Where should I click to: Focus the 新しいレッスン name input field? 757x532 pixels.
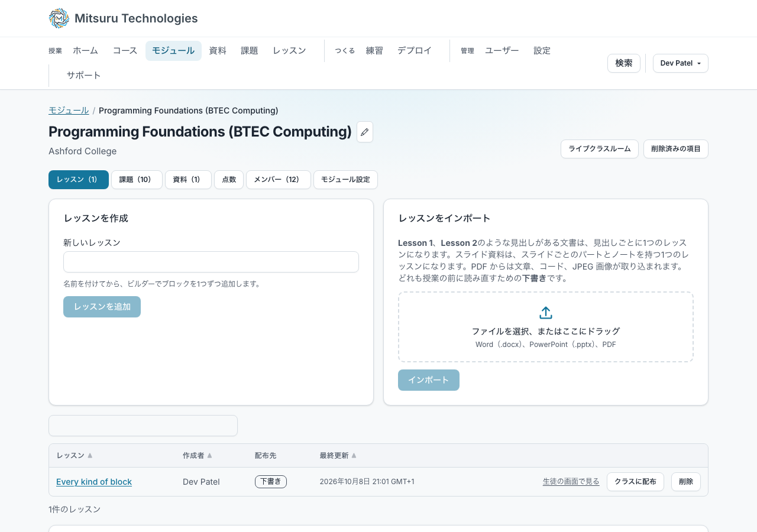point(211,262)
